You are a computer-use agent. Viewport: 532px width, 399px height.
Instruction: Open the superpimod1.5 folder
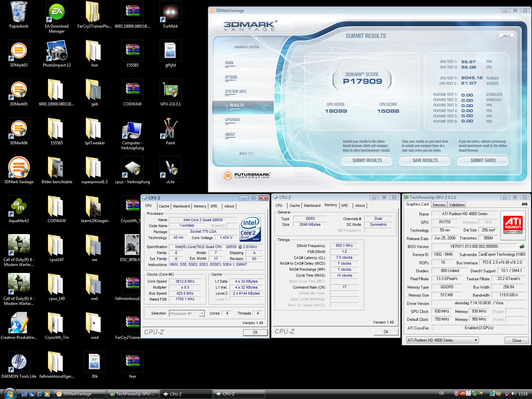click(94, 171)
